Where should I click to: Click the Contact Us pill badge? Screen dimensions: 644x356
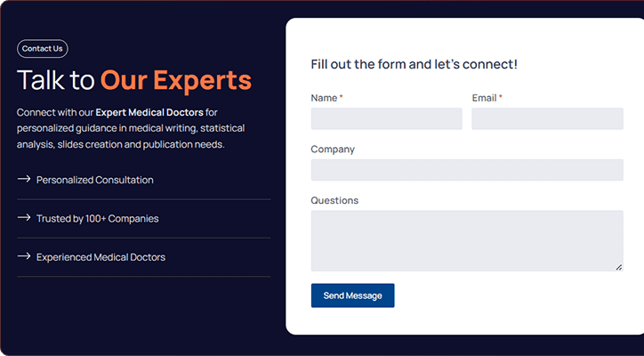point(43,49)
